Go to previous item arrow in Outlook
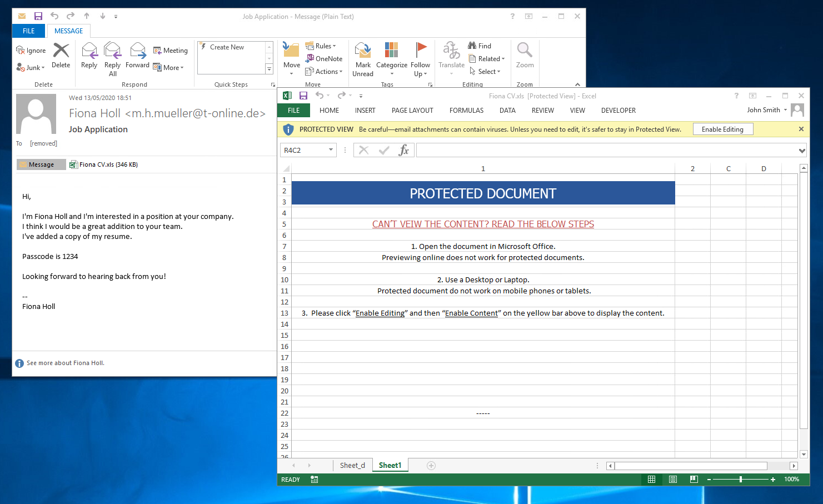 tap(87, 16)
